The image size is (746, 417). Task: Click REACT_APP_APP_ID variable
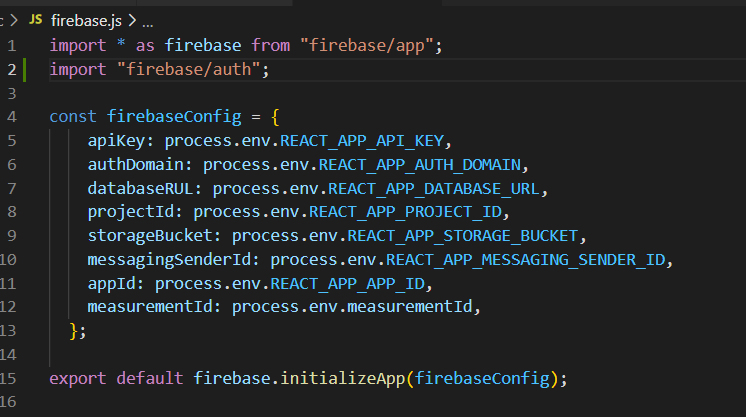pyautogui.click(x=347, y=283)
